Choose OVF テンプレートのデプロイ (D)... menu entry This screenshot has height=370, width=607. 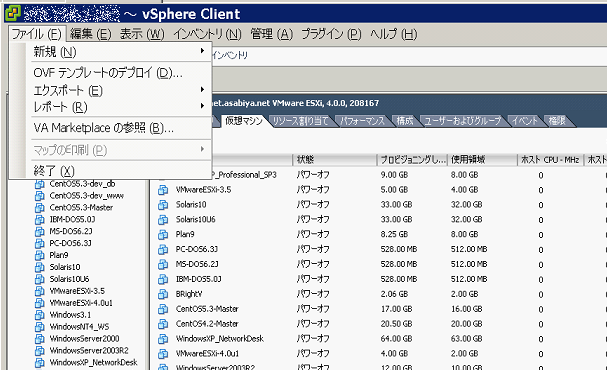pos(108,73)
